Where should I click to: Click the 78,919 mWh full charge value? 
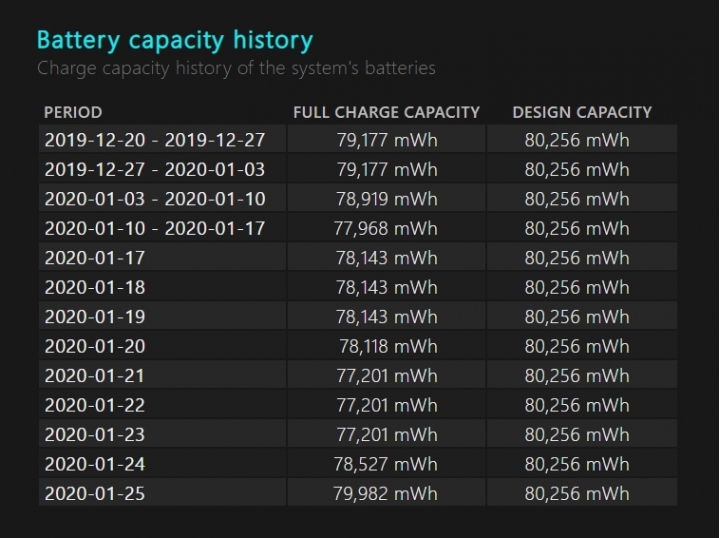[x=387, y=199]
